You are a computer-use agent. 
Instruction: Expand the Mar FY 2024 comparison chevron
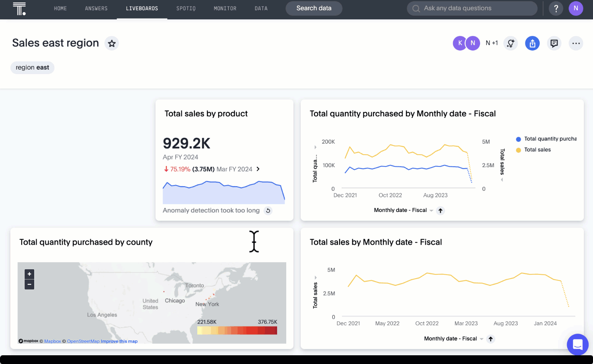(258, 169)
